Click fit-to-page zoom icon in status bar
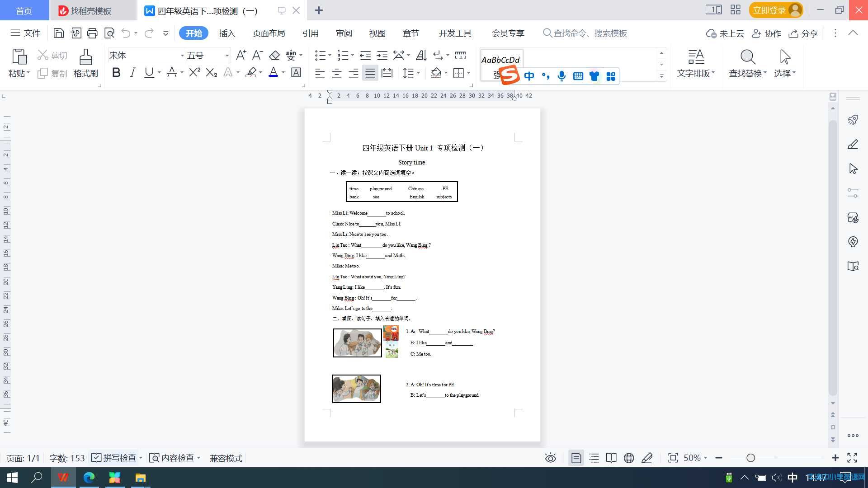868x488 pixels. (x=673, y=458)
